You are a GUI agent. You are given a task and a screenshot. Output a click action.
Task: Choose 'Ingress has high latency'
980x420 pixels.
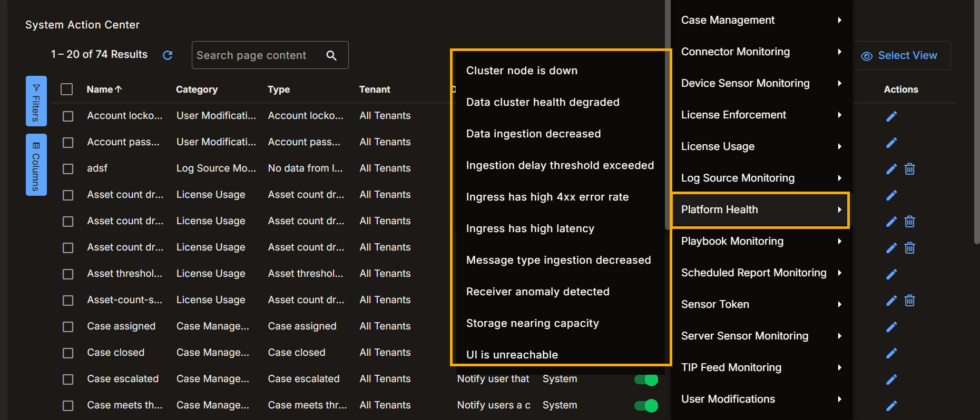[x=560, y=228]
